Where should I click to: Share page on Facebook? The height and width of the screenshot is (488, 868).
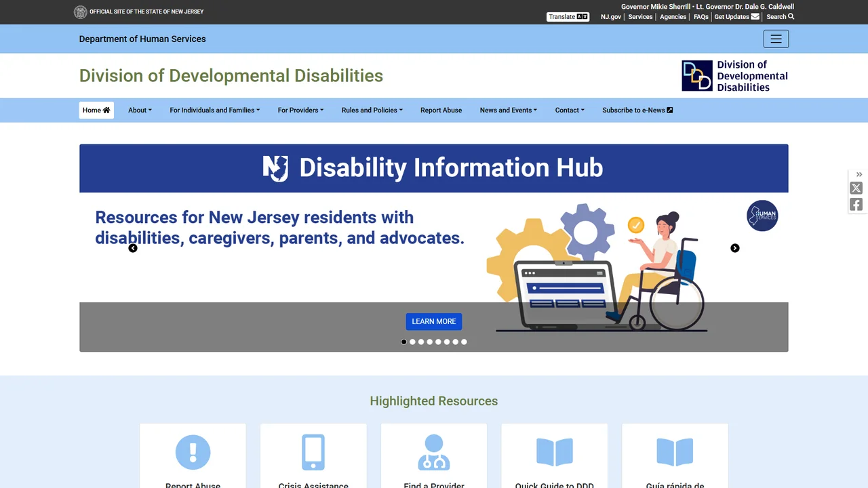pos(856,205)
